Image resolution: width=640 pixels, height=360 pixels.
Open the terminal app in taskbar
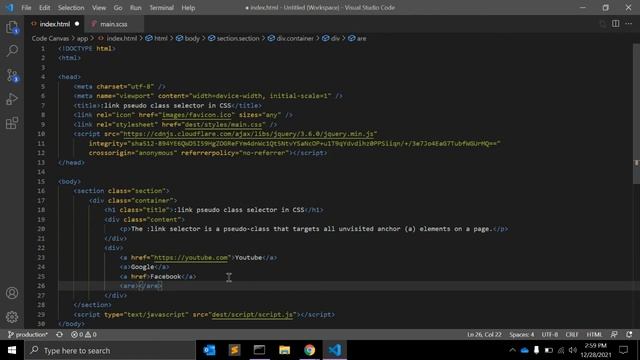tap(259, 350)
